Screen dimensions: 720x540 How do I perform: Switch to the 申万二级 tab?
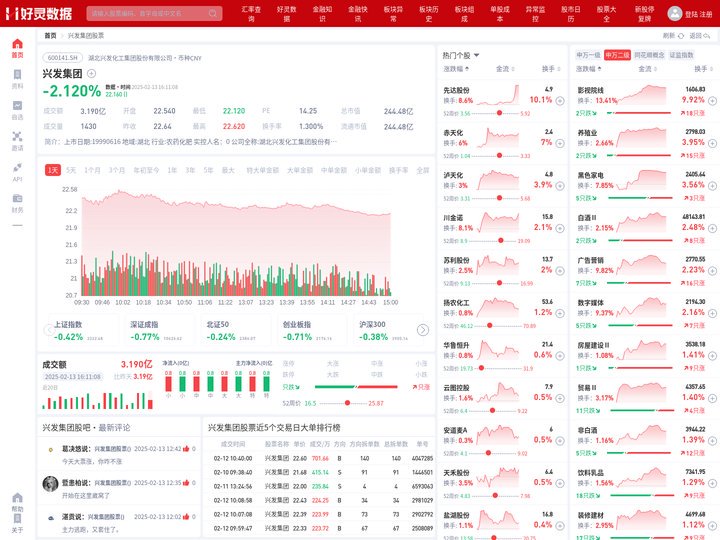(617, 55)
